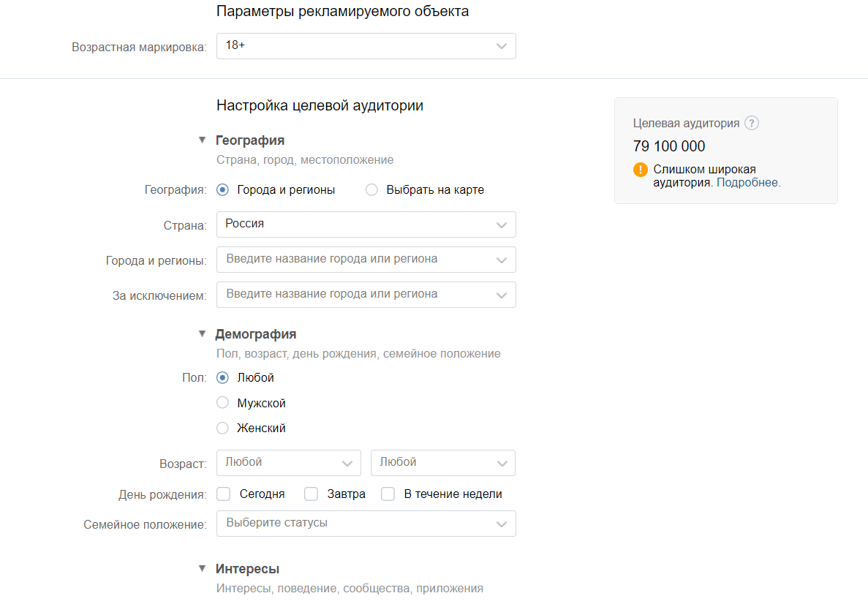Collapse the Интересы section triangle

click(x=202, y=568)
